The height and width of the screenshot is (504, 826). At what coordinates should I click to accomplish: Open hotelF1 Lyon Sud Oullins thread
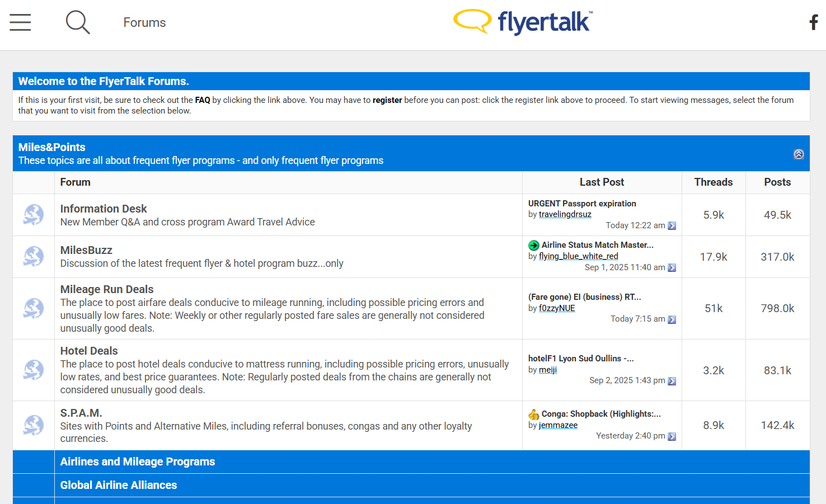point(581,359)
